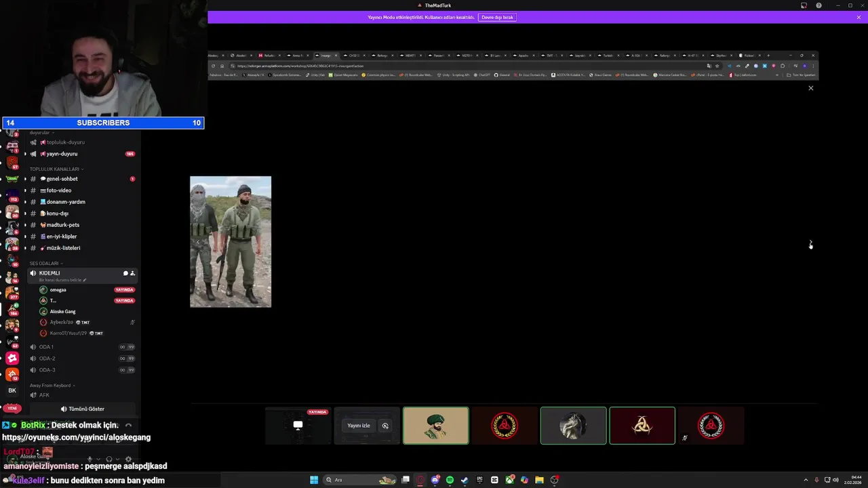Open the yayın-duyuru channel
The height and width of the screenshot is (488, 868).
point(81,154)
